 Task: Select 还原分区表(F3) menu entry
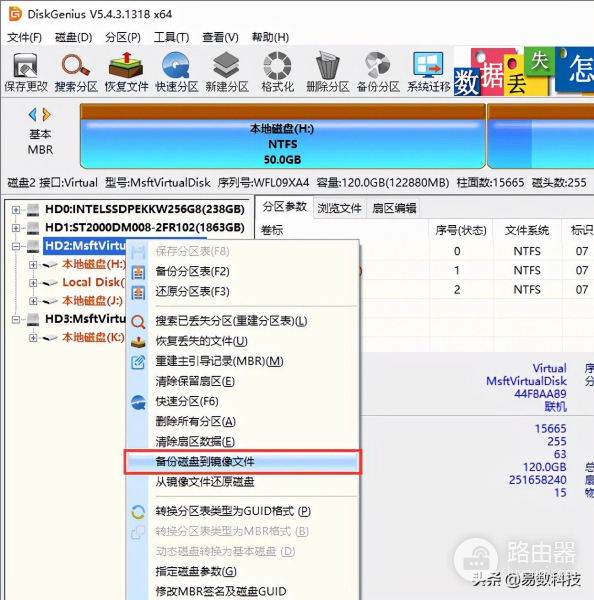(242, 292)
